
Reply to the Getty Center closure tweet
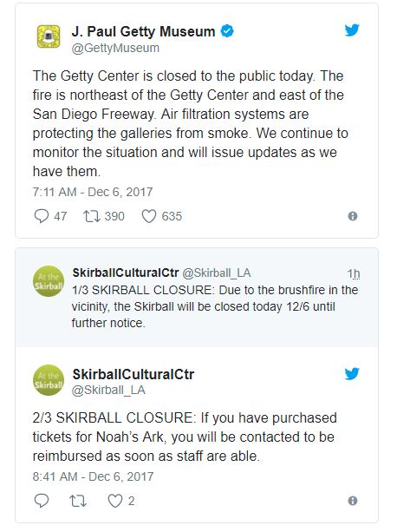(42, 216)
